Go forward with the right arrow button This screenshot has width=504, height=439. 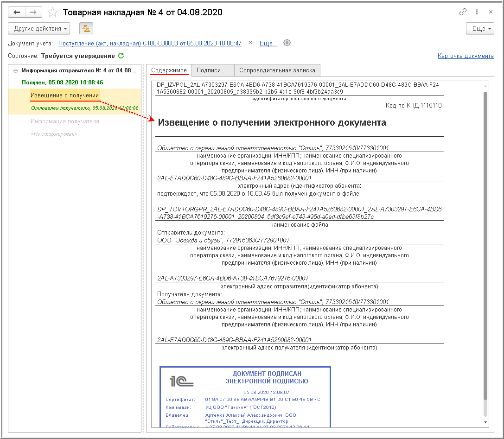point(33,12)
